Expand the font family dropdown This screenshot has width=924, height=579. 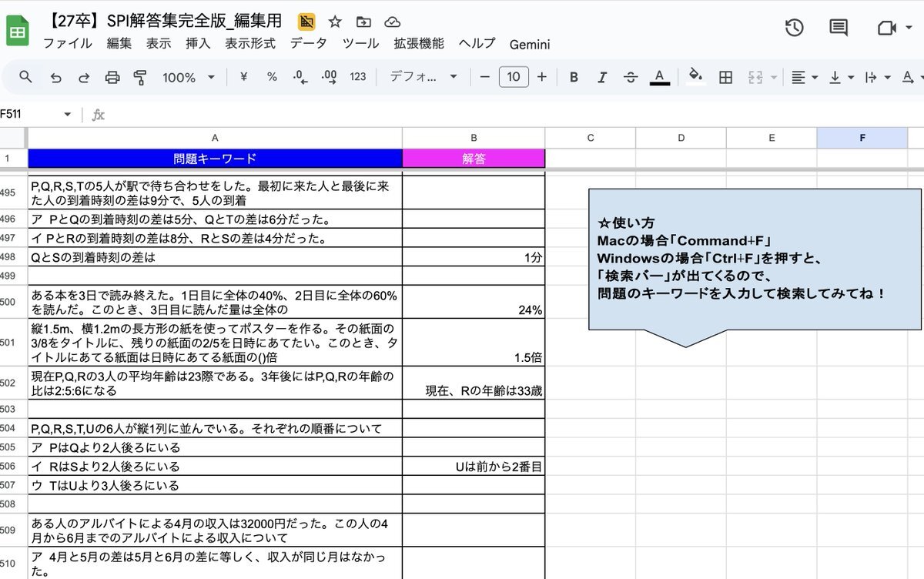click(423, 77)
